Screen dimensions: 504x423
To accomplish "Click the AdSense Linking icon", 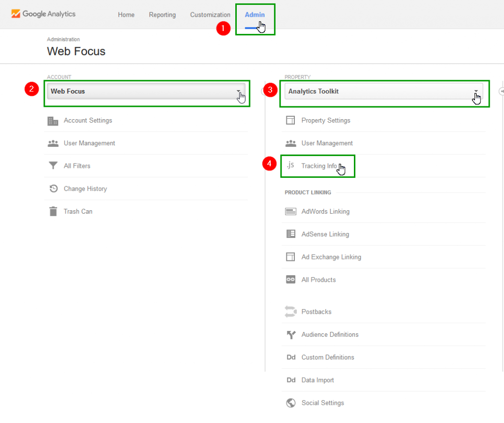I will (290, 234).
